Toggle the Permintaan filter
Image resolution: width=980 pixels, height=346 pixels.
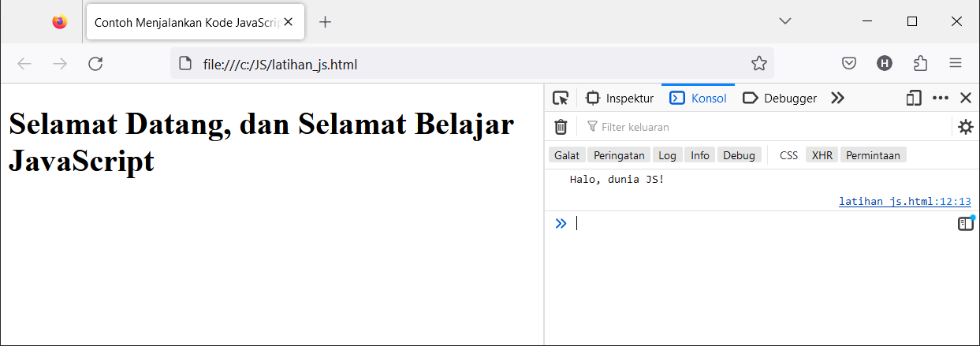point(874,155)
